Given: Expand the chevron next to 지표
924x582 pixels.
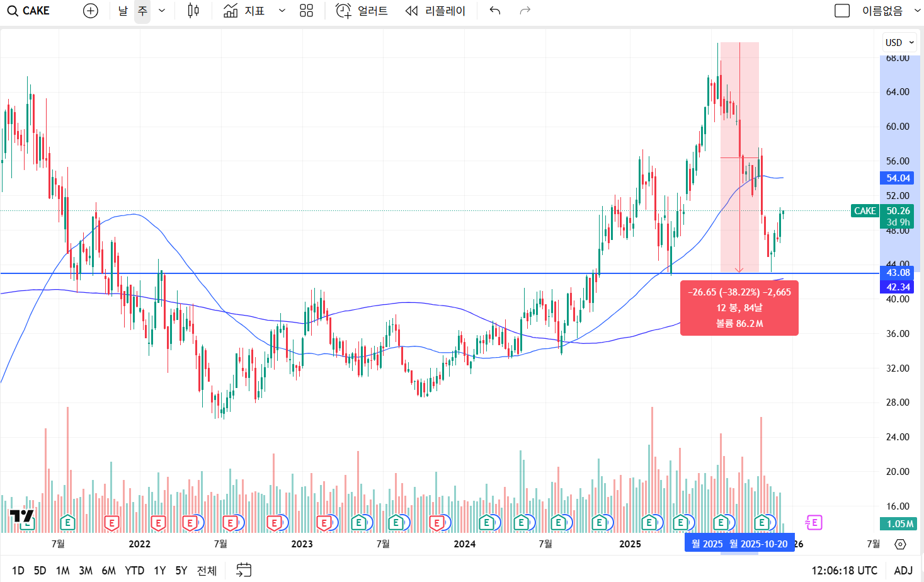Looking at the screenshot, I should click(x=282, y=11).
